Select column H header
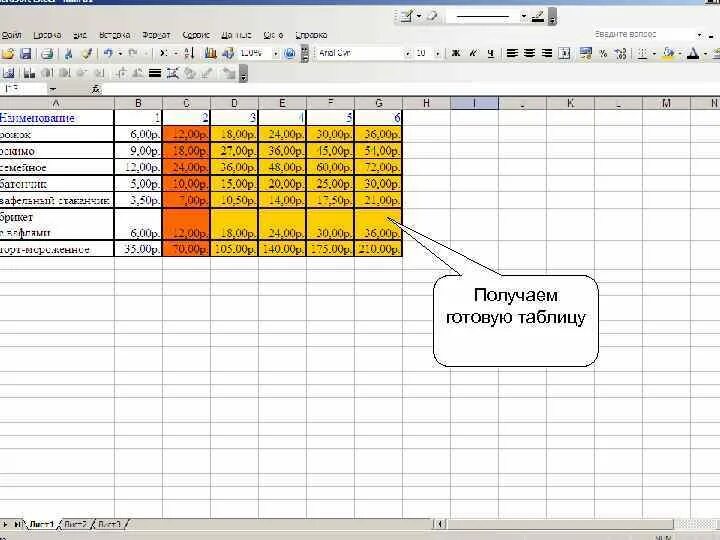 point(427,103)
